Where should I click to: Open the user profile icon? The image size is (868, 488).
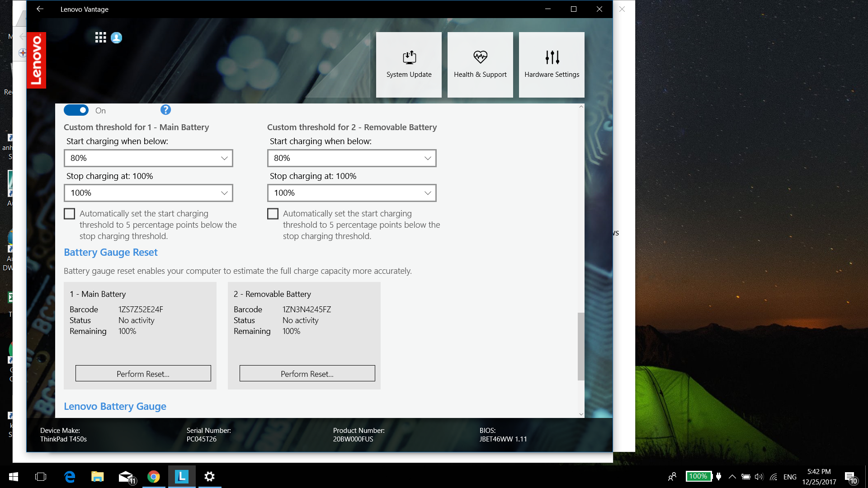coord(116,38)
